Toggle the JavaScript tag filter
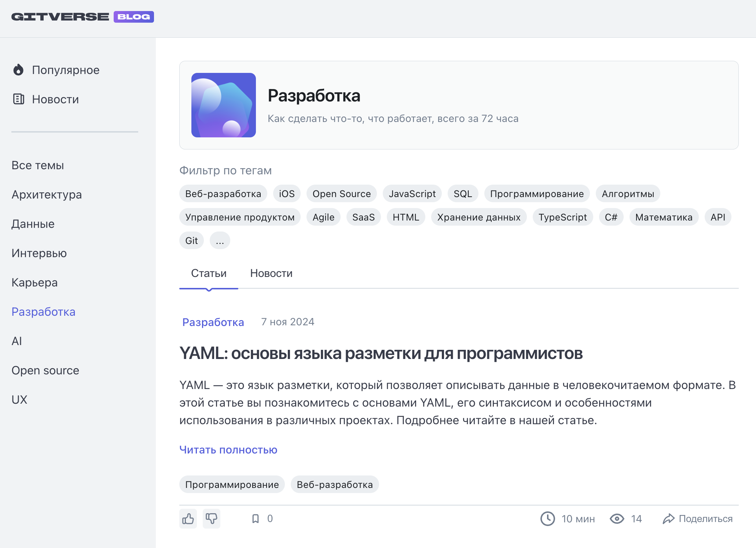The width and height of the screenshot is (756, 548). pyautogui.click(x=412, y=194)
